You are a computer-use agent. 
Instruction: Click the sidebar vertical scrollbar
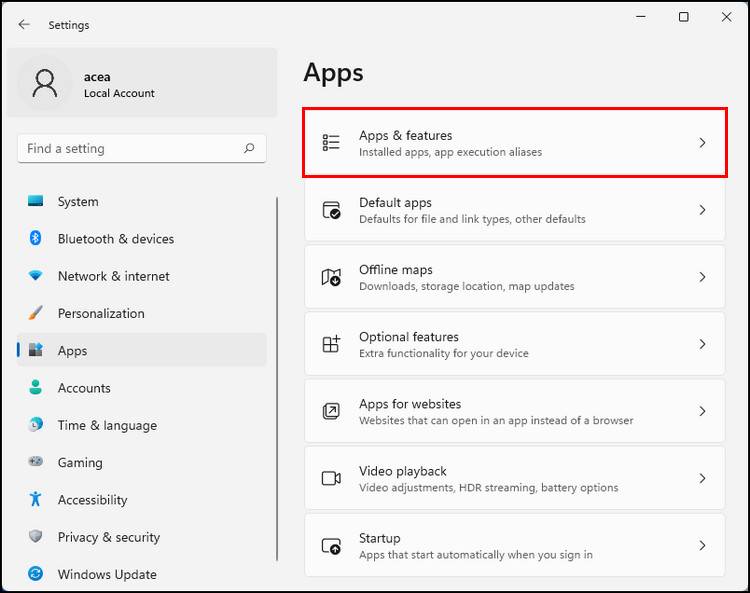coord(277,378)
